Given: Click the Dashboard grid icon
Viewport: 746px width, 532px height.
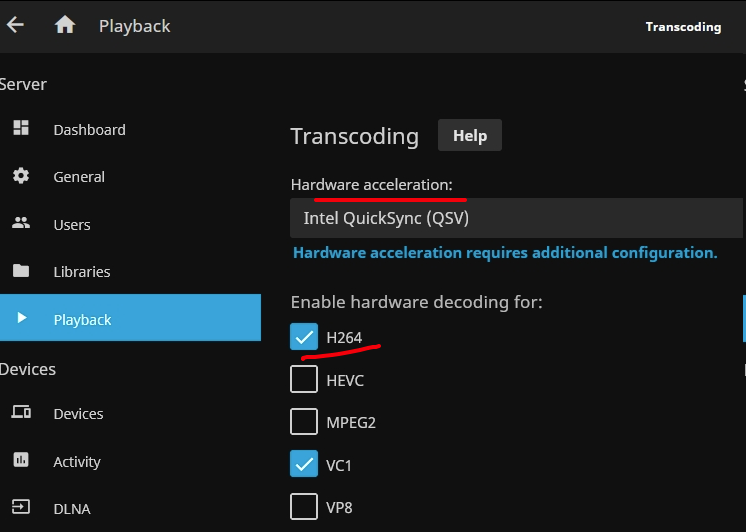Looking at the screenshot, I should 21,129.
